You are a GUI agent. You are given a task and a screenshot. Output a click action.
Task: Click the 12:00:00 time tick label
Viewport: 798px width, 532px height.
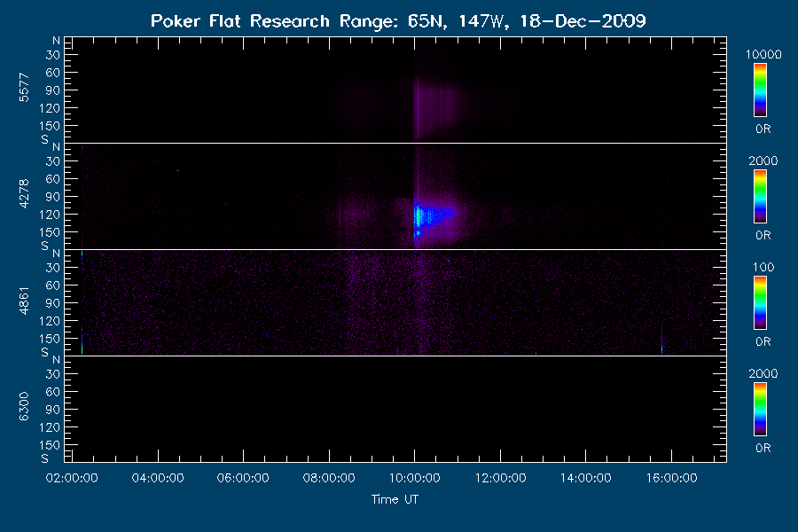point(500,478)
